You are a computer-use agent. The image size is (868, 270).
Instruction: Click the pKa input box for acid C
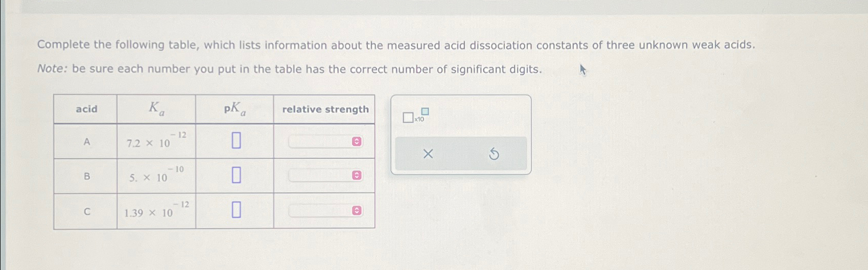(x=236, y=210)
